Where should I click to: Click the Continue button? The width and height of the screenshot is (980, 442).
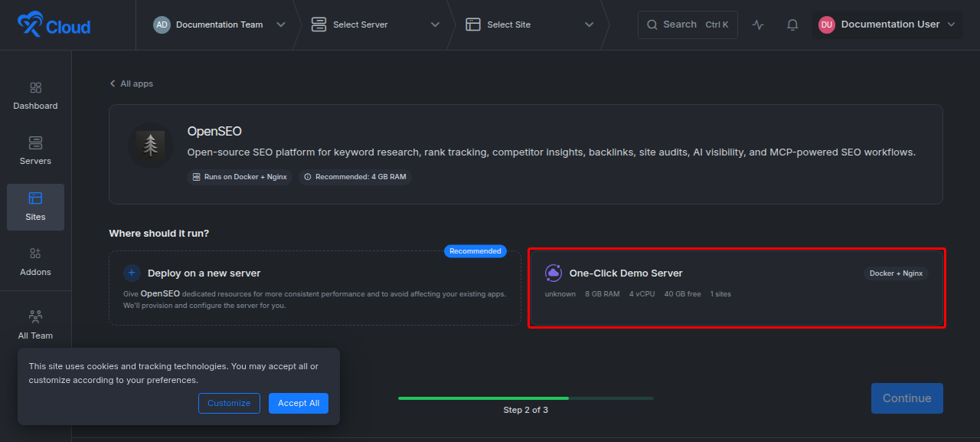point(907,398)
